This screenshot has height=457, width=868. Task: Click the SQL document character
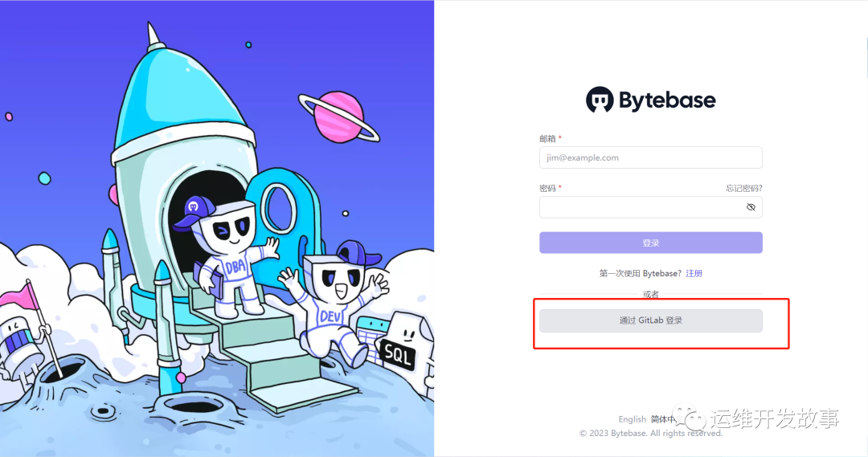pyautogui.click(x=403, y=343)
